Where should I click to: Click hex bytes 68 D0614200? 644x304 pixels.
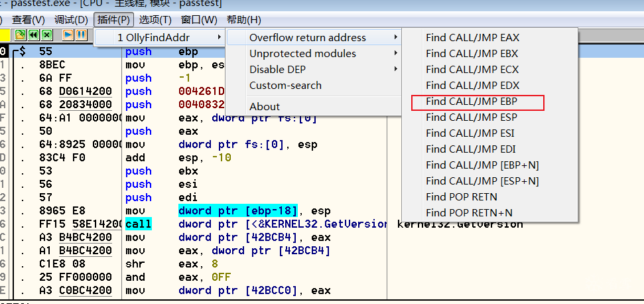[76, 91]
